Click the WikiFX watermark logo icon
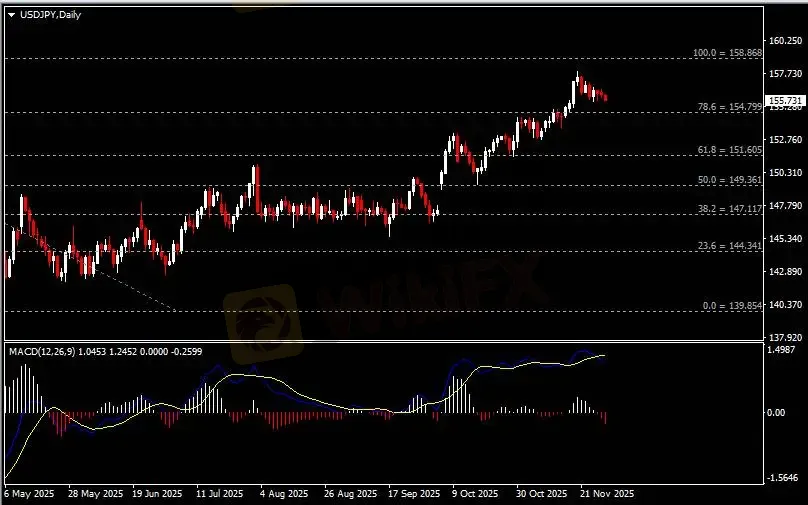This screenshot has width=808, height=505. (260, 318)
